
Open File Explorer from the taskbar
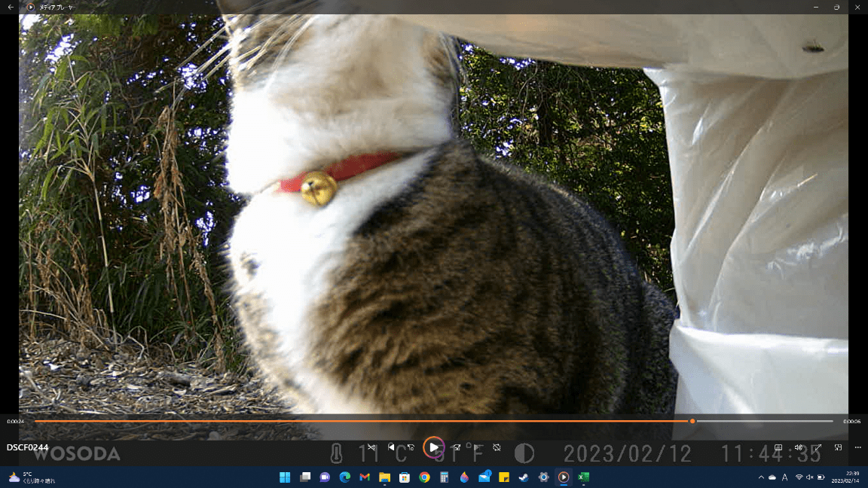coord(385,477)
